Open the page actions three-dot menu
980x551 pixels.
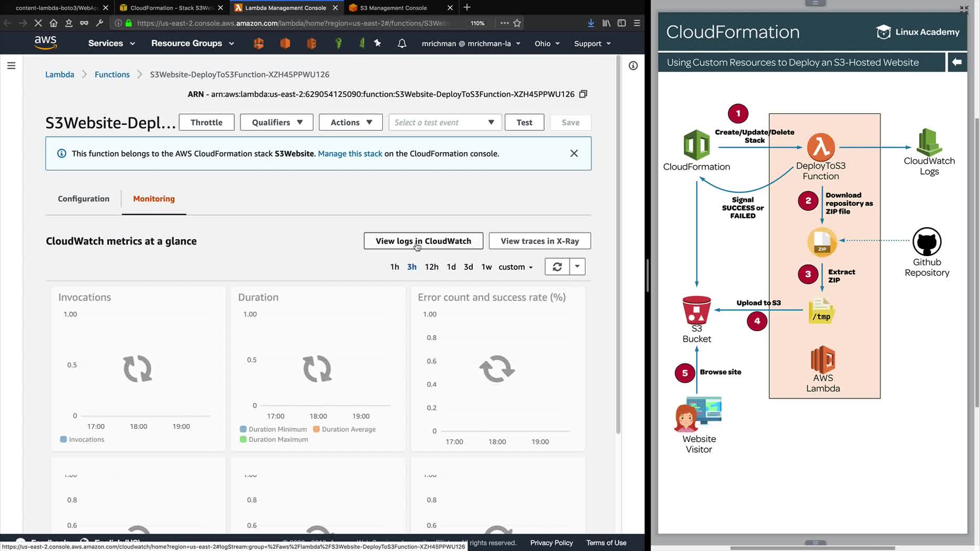[x=504, y=23]
